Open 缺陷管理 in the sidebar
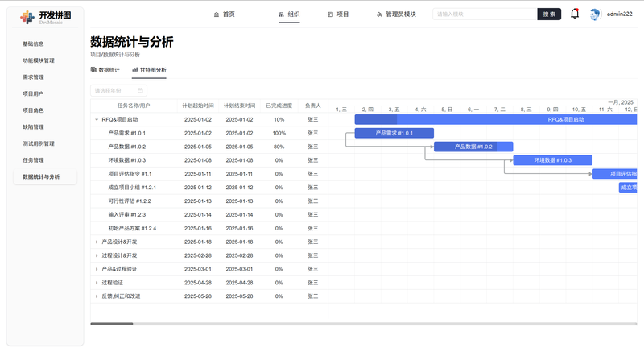The height and width of the screenshot is (352, 644). pyautogui.click(x=33, y=127)
